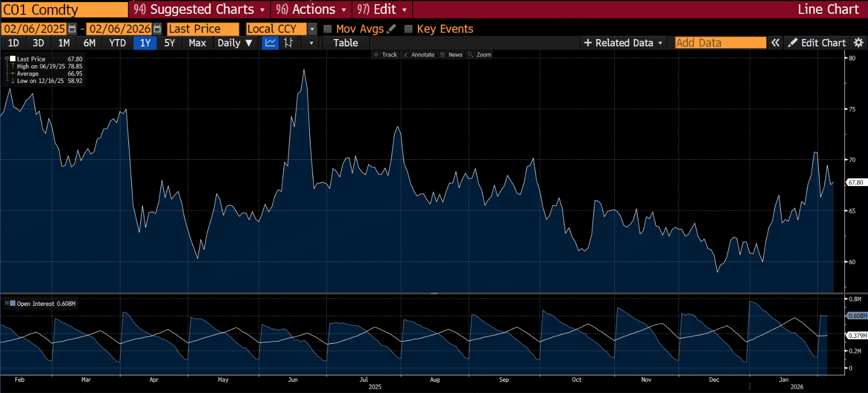The width and height of the screenshot is (868, 393).
Task: Open the chart type options dropdown arrow
Action: coord(311,43)
